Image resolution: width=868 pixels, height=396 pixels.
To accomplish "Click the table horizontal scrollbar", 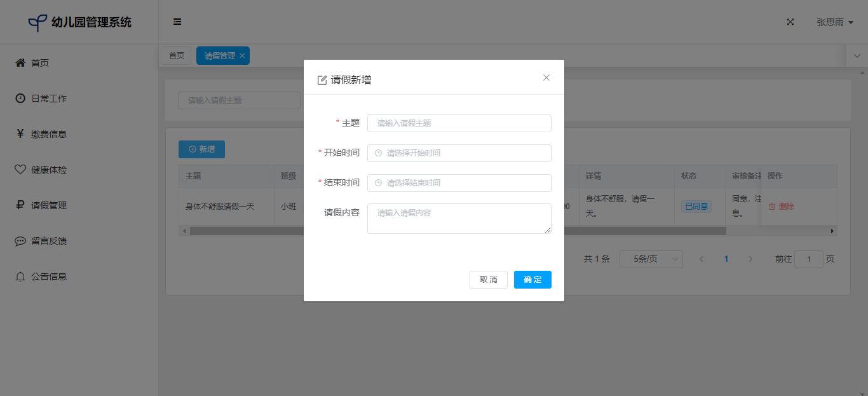I will pos(458,231).
